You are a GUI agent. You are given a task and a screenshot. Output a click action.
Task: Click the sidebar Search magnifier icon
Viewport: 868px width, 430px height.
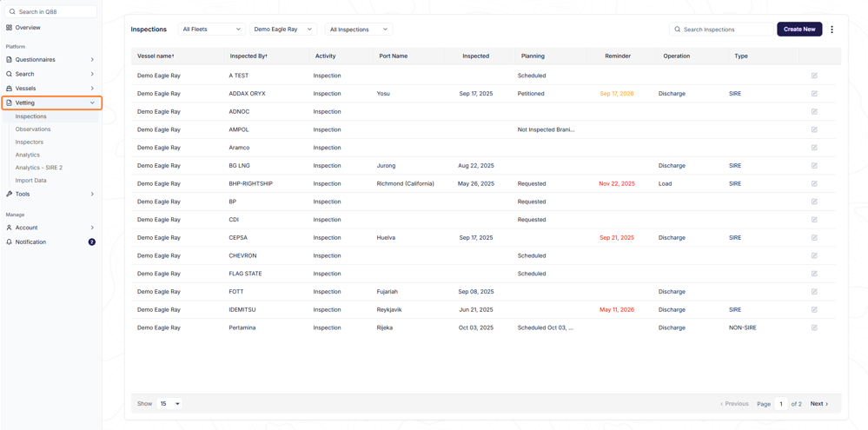coord(9,74)
